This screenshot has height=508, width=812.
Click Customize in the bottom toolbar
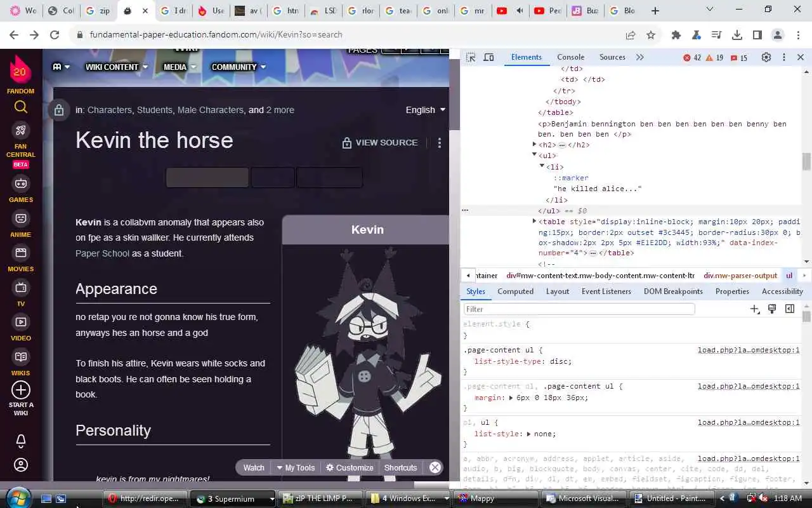pos(350,467)
